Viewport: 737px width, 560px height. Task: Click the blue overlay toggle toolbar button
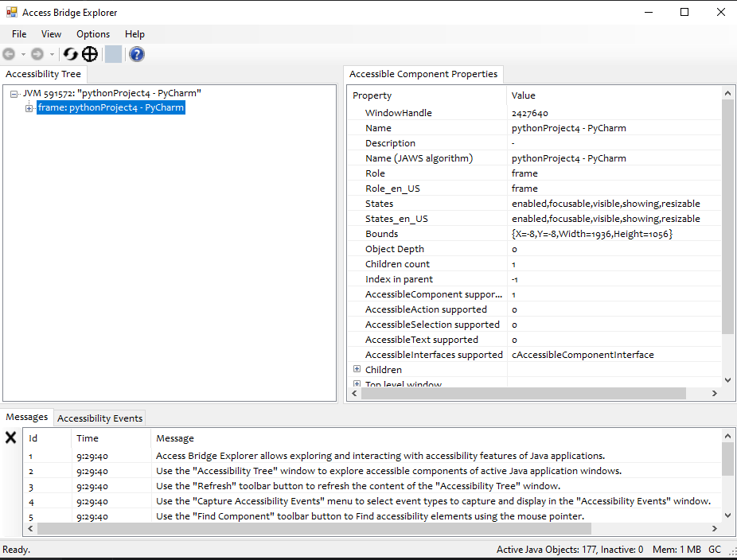tap(113, 55)
